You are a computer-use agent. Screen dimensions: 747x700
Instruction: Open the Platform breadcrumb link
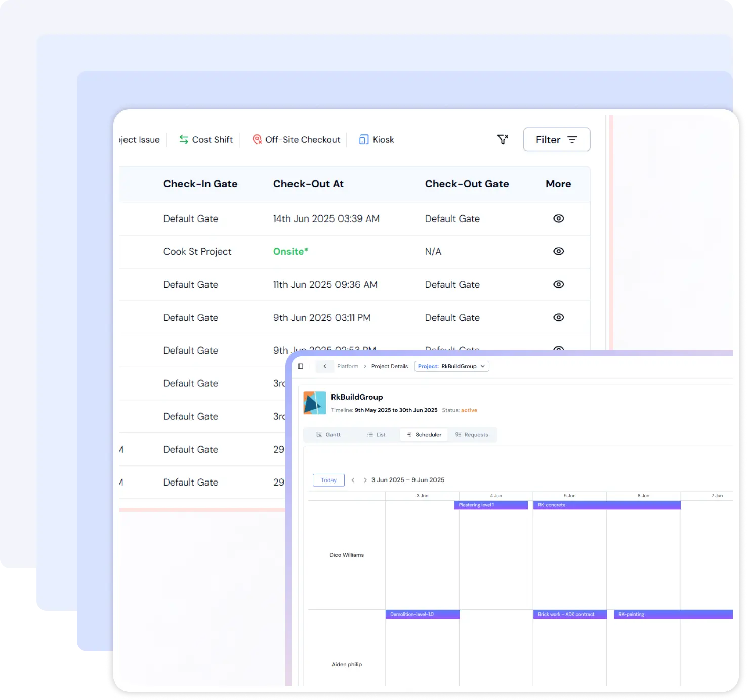tap(348, 366)
